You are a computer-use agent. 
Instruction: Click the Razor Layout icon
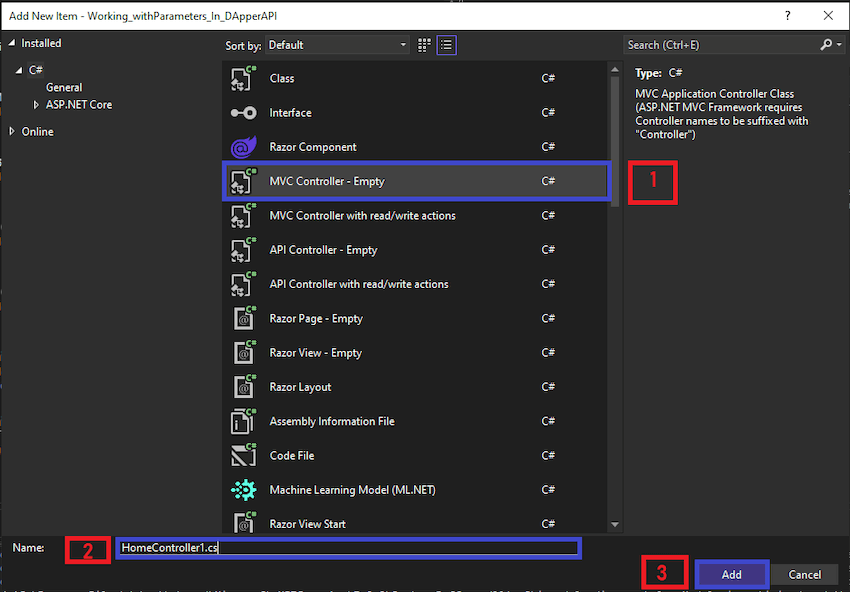click(x=244, y=387)
